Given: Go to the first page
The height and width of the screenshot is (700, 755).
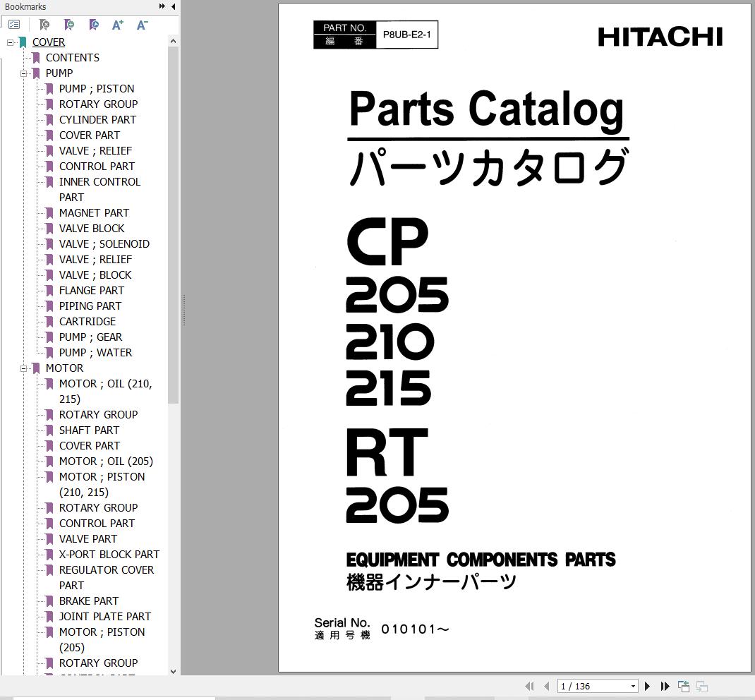Looking at the screenshot, I should pyautogui.click(x=530, y=686).
